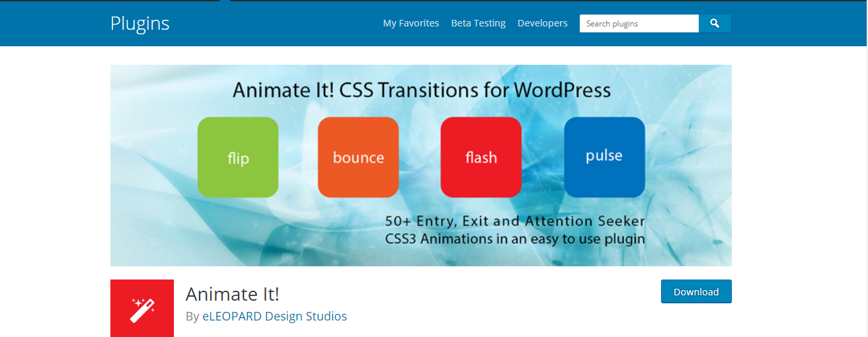
Task: Click the red flash tile in banner
Action: tap(481, 157)
